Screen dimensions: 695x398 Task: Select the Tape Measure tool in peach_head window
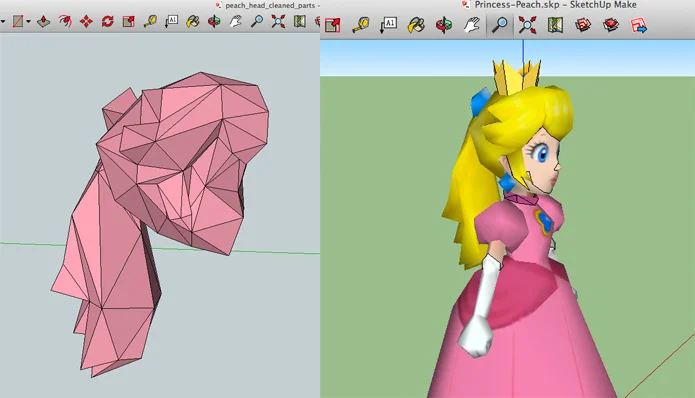[x=150, y=21]
